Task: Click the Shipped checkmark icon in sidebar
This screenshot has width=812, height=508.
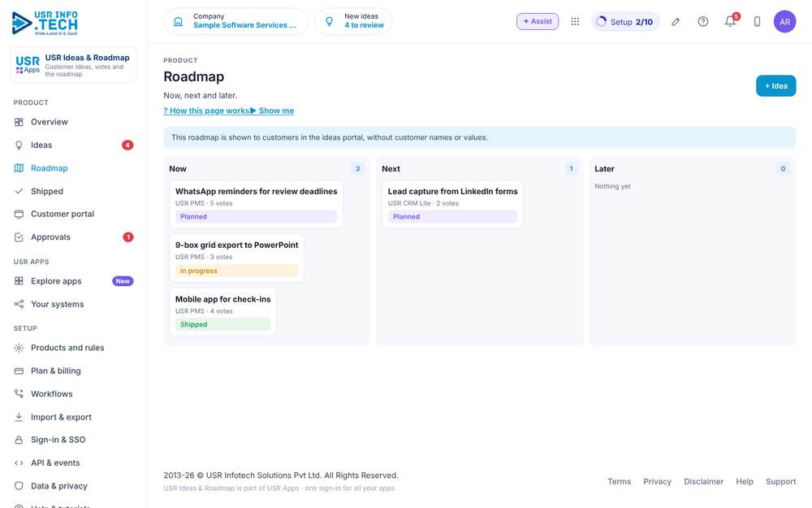Action: (19, 191)
